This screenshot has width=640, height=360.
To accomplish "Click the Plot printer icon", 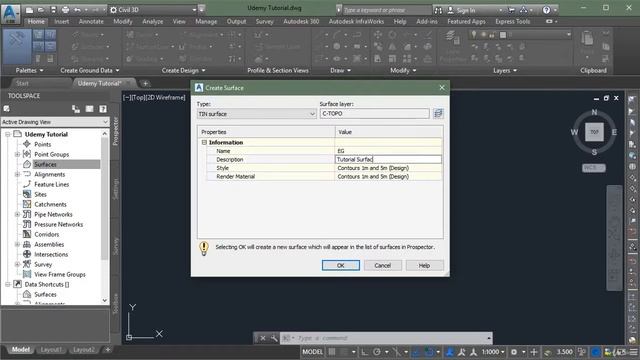I will (x=65, y=9).
